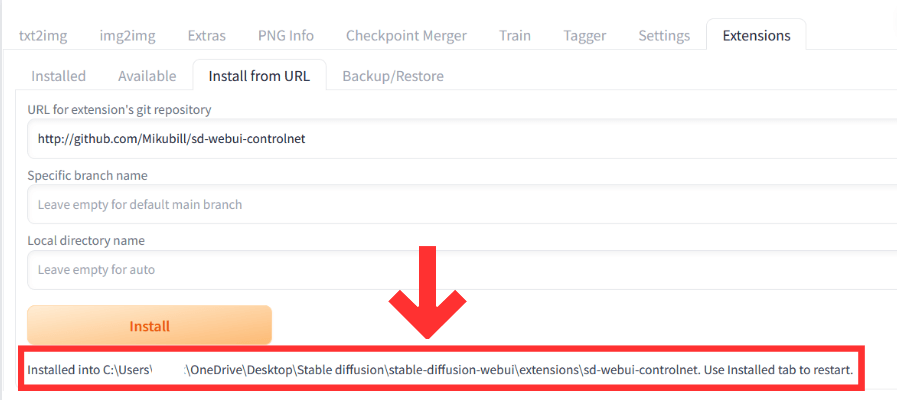The image size is (897, 400).
Task: Click the red downward arrow annotation
Action: 427,292
